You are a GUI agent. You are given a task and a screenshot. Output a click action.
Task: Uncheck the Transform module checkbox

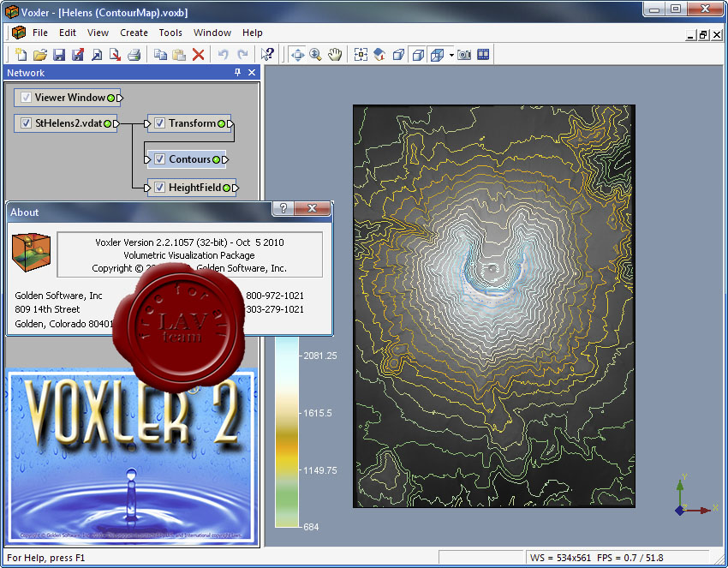pos(159,123)
